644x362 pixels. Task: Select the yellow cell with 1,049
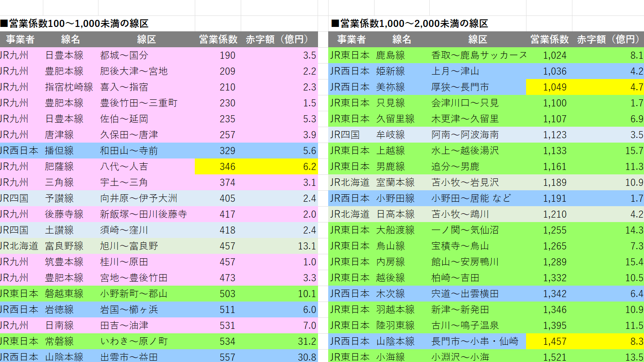pos(549,87)
